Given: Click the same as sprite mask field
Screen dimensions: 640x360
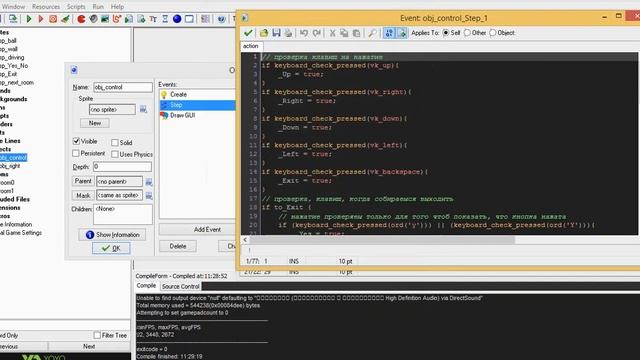Looking at the screenshot, I should point(119,196).
